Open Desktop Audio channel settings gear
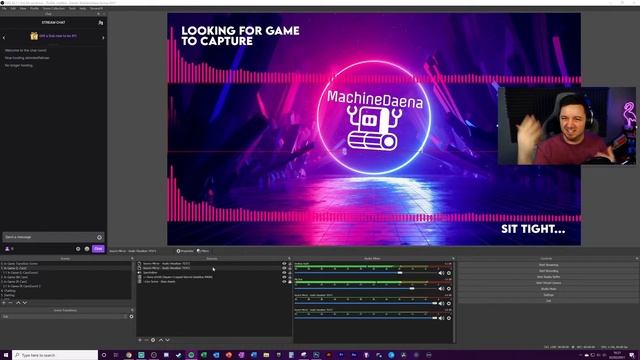640x360 pixels. point(449,273)
